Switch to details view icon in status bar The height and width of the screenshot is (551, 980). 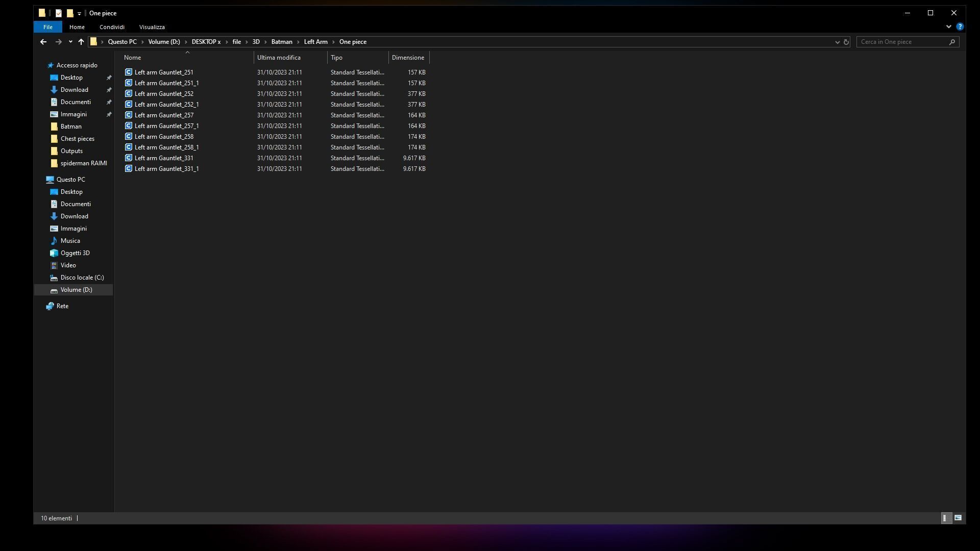point(945,518)
